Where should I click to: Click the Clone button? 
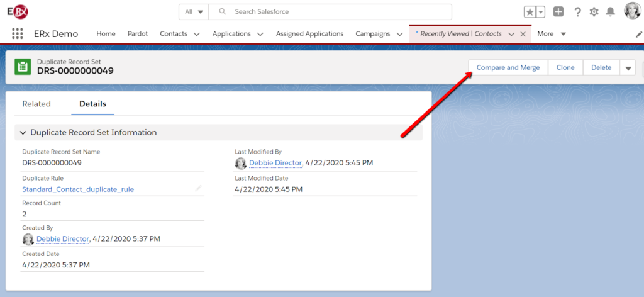565,68
